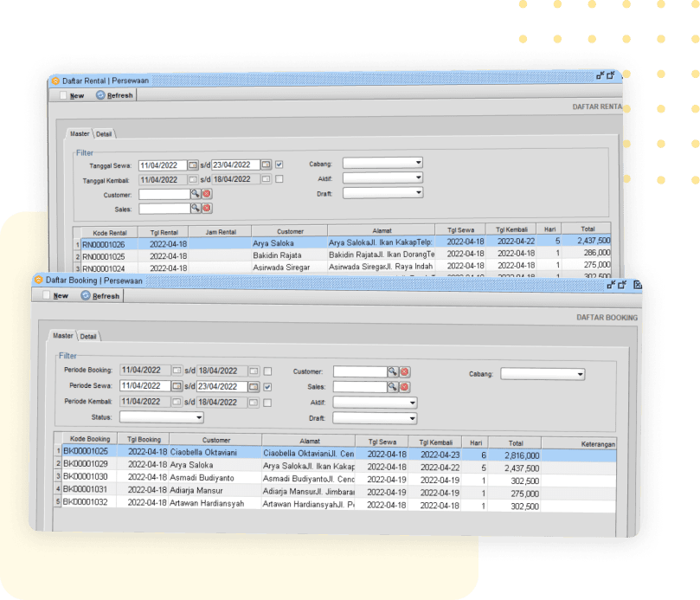700x600 pixels.
Task: Select booking row BK00001031
Action: tap(335, 492)
